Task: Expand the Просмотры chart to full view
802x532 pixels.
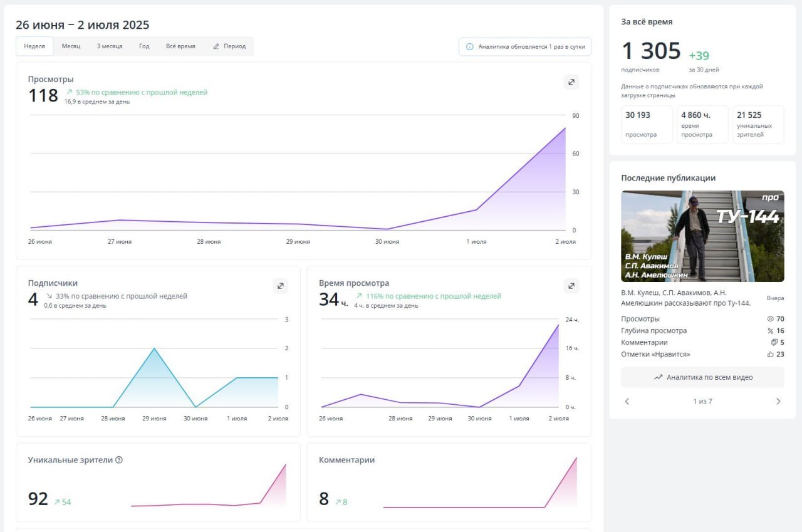Action: pyautogui.click(x=571, y=82)
